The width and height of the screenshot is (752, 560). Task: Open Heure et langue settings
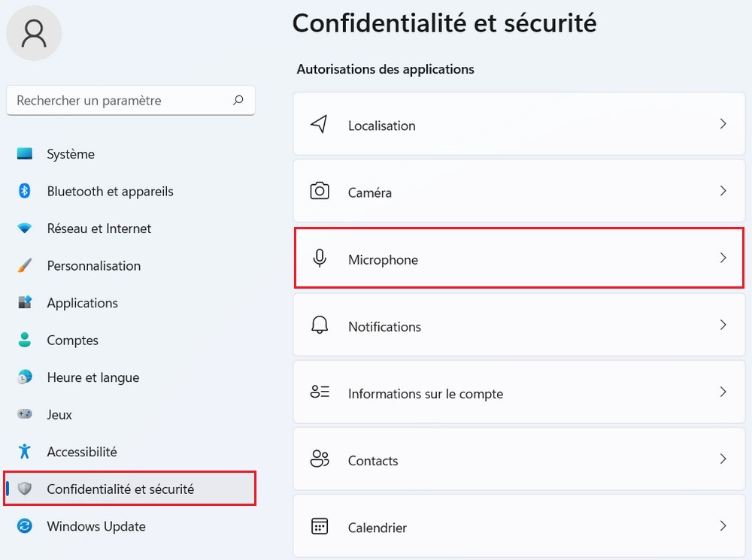click(x=92, y=377)
